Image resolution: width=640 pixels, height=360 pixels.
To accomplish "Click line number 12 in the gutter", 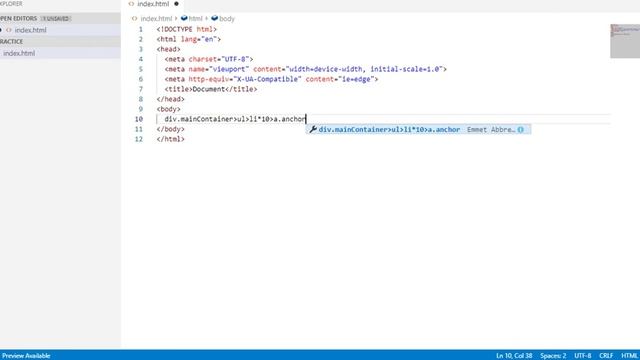I will tap(139, 139).
